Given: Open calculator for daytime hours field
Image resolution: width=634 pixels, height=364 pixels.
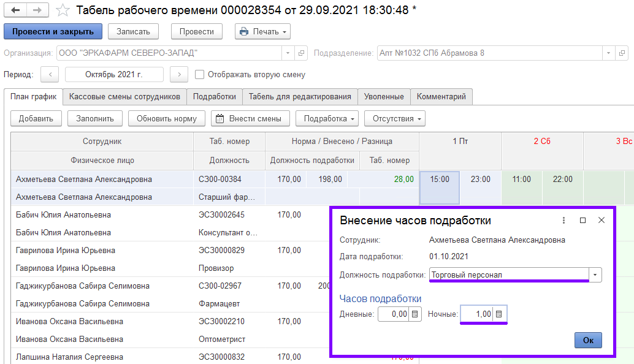Looking at the screenshot, I should [414, 314].
